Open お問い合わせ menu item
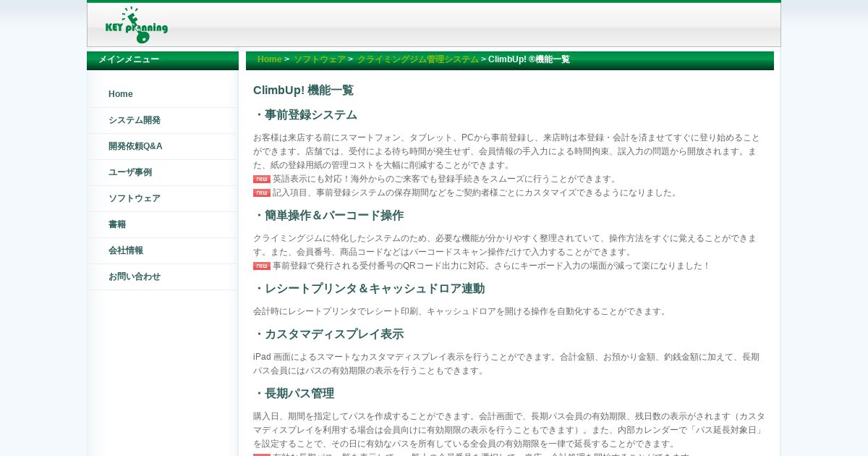This screenshot has height=456, width=868. [x=163, y=276]
